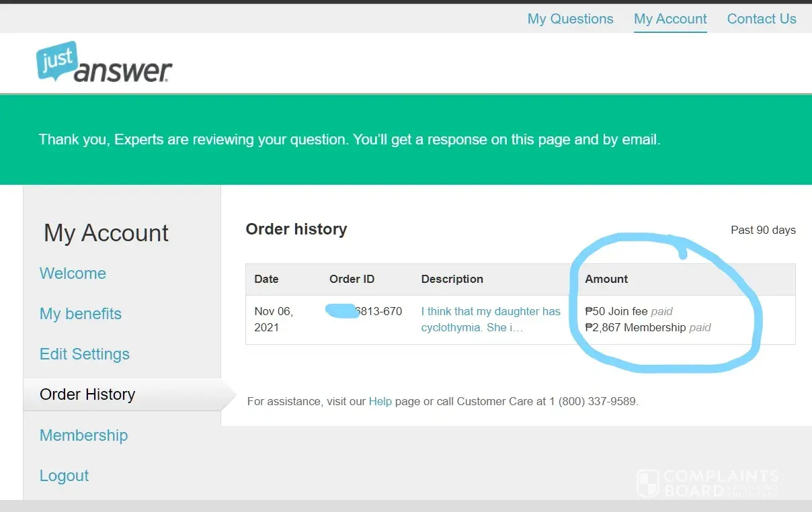Open My Account in top navigation
This screenshot has height=512, width=812.
coord(670,19)
